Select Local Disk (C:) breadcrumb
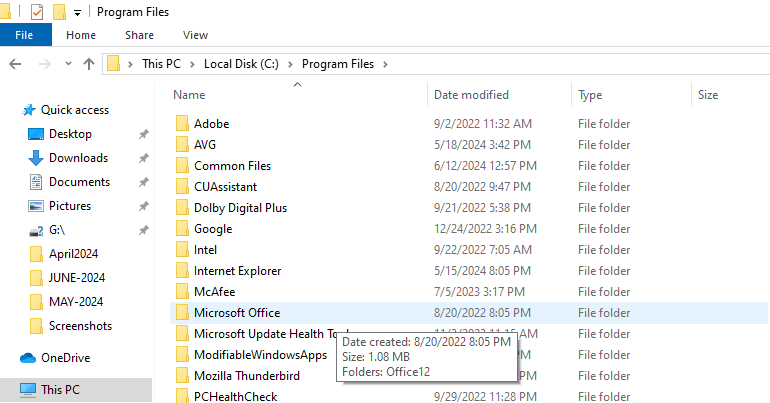Screen dimensions: 770x403 tap(241, 64)
